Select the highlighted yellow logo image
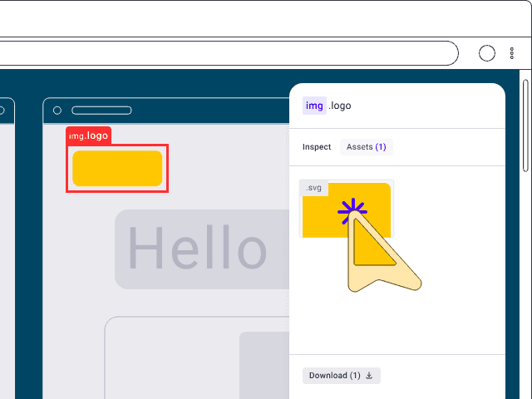 coord(117,168)
